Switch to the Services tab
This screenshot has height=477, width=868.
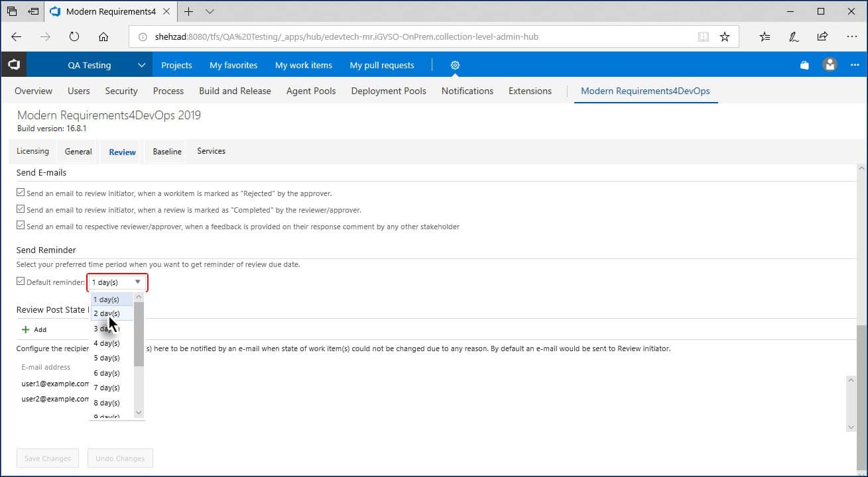coord(211,151)
